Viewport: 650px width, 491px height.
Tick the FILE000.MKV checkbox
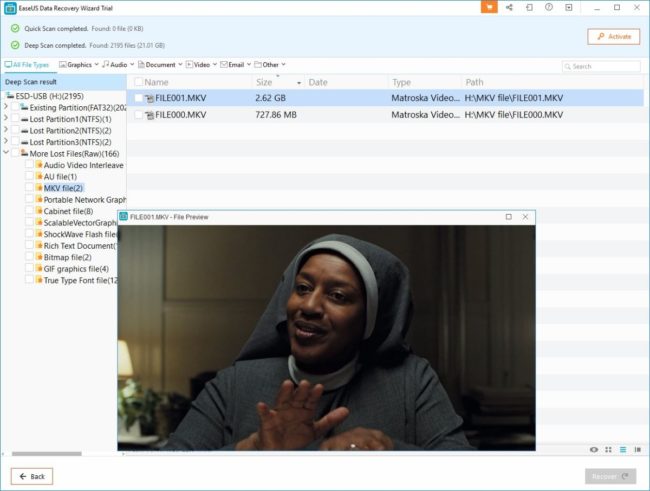(x=138, y=115)
